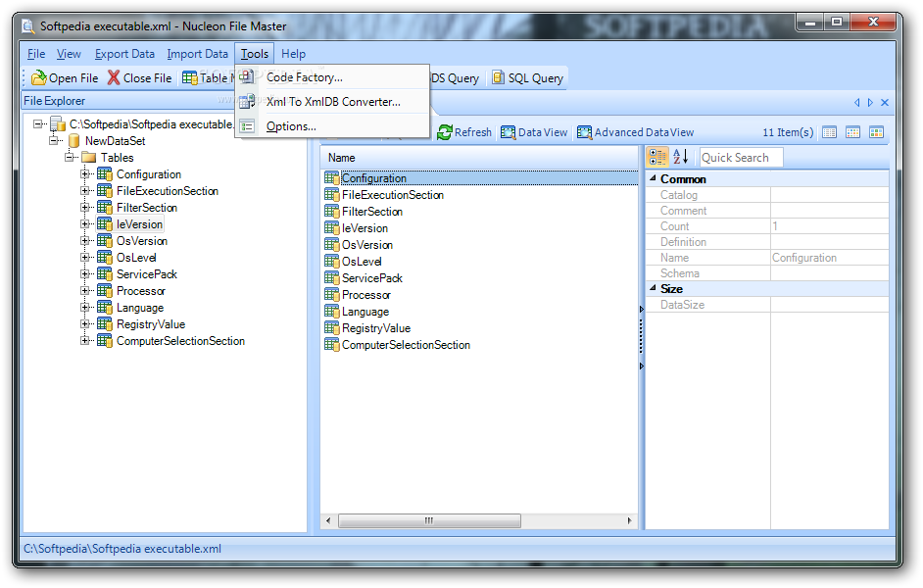Viewport: 923px width, 588px height.
Task: Click the Refresh button label
Action: tap(472, 132)
